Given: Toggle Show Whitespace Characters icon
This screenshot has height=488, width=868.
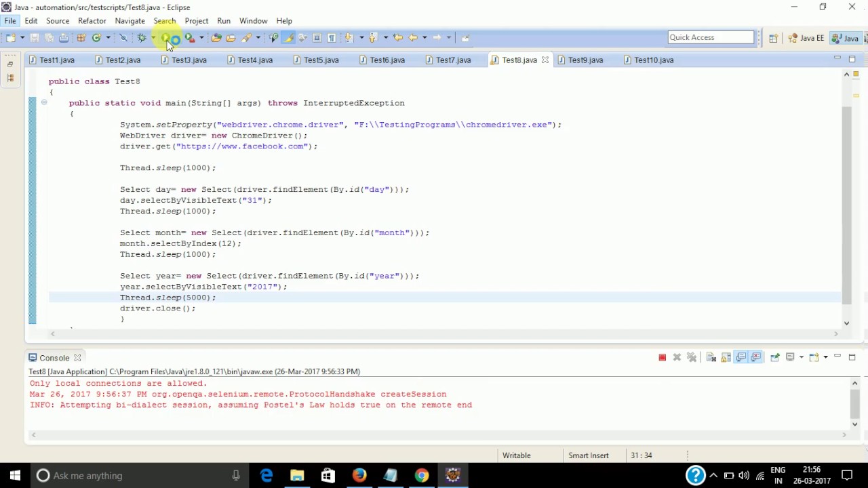Looking at the screenshot, I should click(332, 38).
